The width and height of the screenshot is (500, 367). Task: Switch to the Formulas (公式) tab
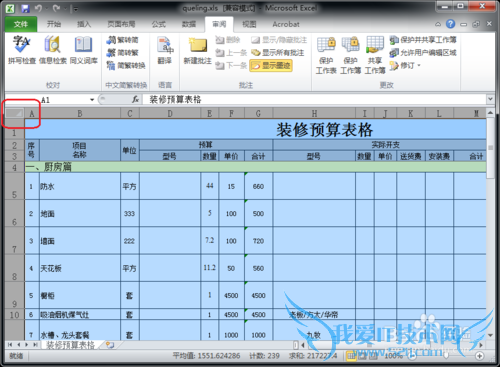click(x=159, y=24)
